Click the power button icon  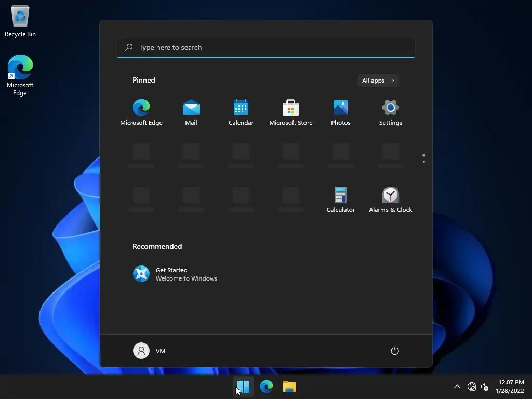pyautogui.click(x=395, y=351)
